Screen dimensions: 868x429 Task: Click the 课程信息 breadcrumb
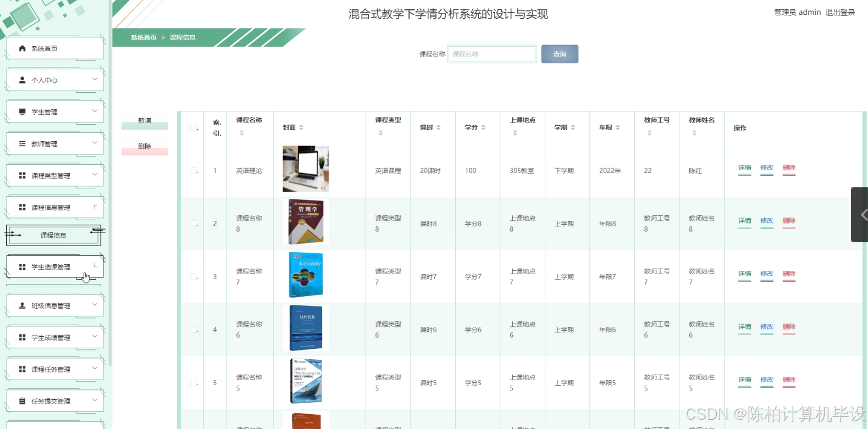coord(183,37)
